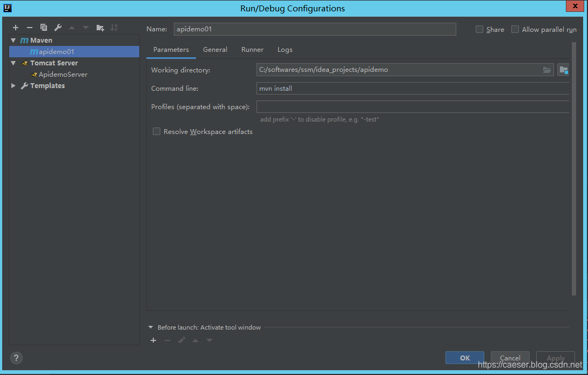
Task: Move the configuration down in the list toolbar
Action: (x=86, y=28)
